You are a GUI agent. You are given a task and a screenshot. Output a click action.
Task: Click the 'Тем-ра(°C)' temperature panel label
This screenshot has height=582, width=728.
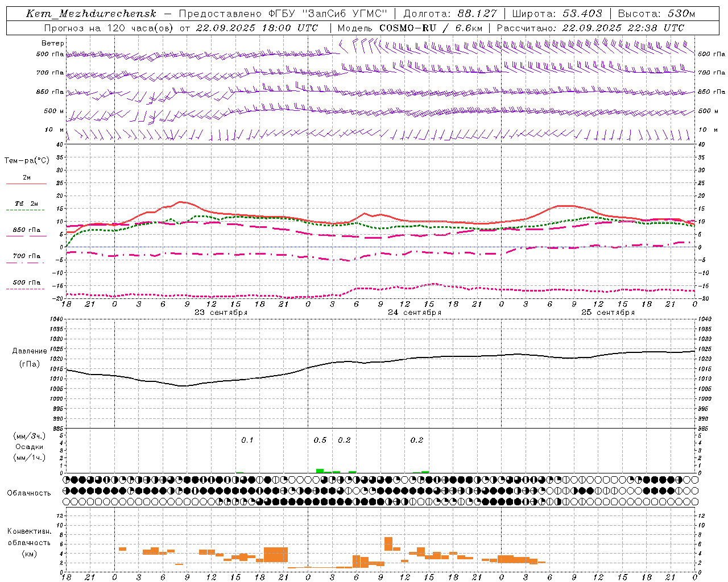click(x=27, y=161)
